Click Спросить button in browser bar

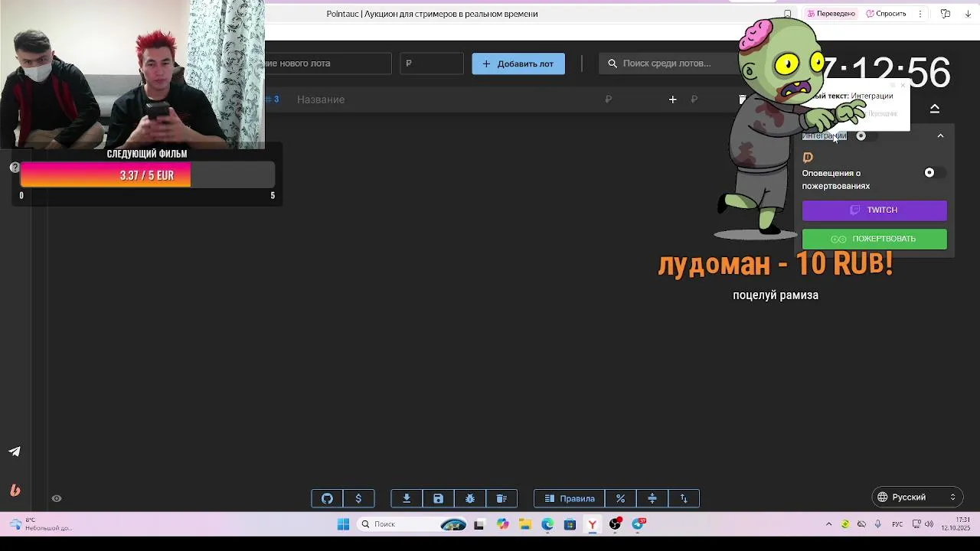(886, 14)
